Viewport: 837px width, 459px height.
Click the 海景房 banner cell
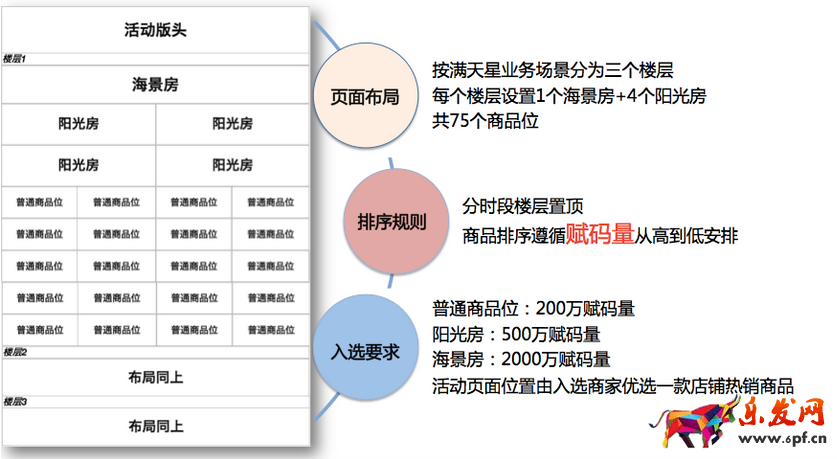[156, 84]
